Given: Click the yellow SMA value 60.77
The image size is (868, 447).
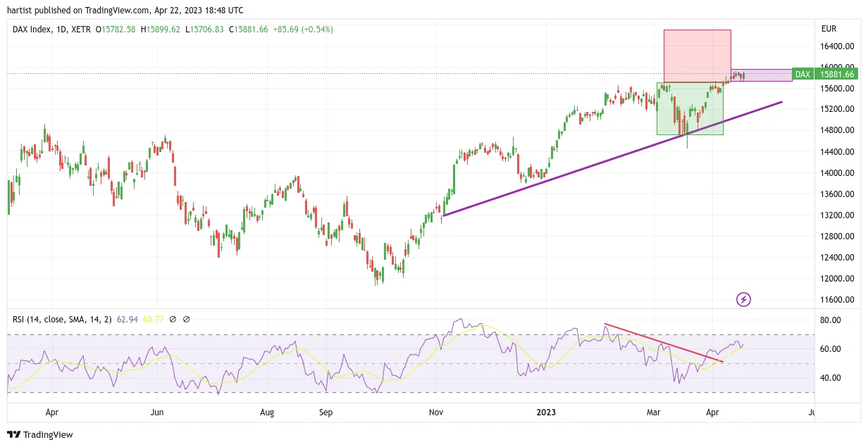Looking at the screenshot, I should click(154, 319).
